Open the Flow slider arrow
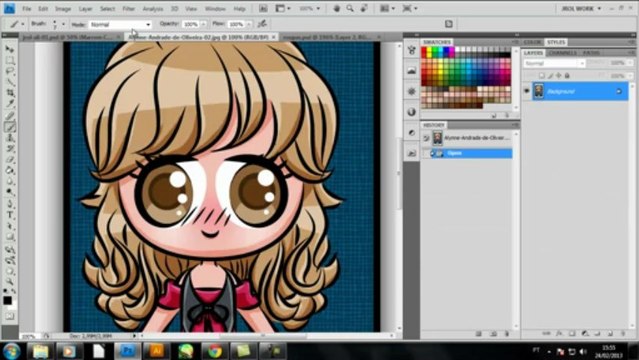Viewport: 639px width, 360px height. (x=249, y=24)
